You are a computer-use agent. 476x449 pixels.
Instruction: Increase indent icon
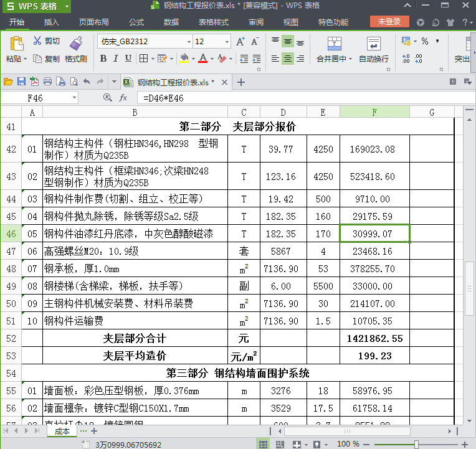point(257,59)
